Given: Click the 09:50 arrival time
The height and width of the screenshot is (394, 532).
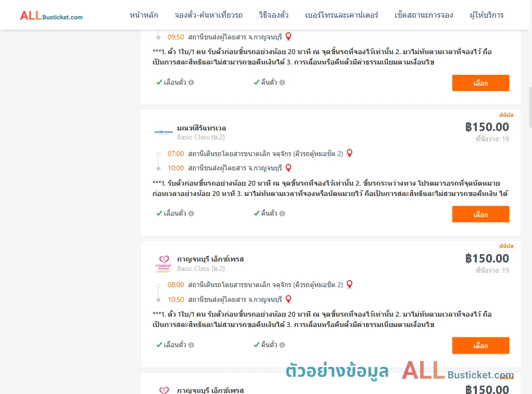Looking at the screenshot, I should tap(176, 37).
